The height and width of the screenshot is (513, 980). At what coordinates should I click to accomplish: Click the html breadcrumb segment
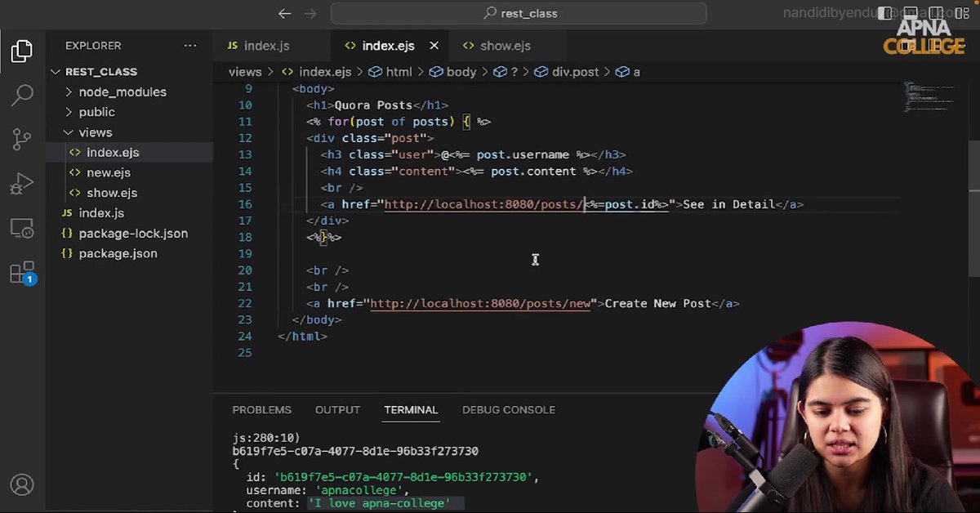(x=390, y=72)
